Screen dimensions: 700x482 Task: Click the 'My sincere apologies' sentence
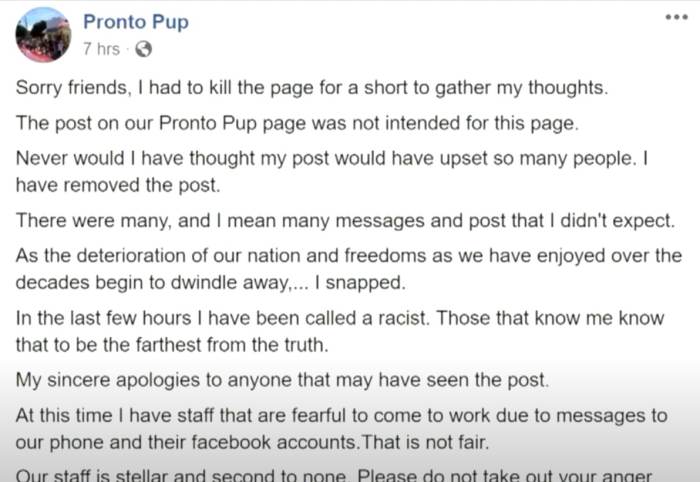pos(283,380)
